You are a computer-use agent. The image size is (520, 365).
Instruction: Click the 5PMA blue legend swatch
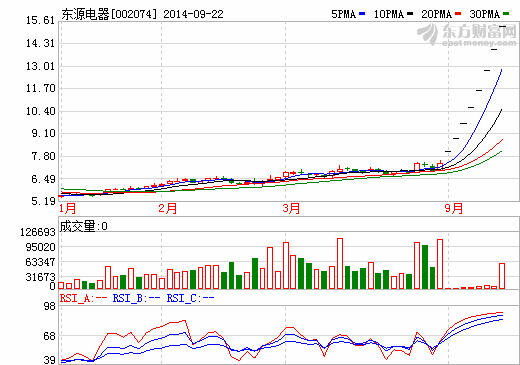(362, 14)
